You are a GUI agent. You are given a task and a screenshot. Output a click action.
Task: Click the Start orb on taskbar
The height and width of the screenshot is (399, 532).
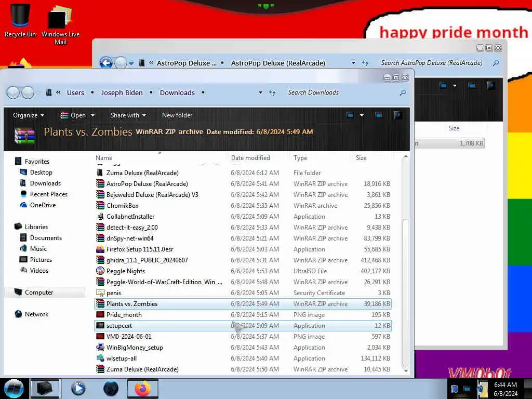coord(14,389)
